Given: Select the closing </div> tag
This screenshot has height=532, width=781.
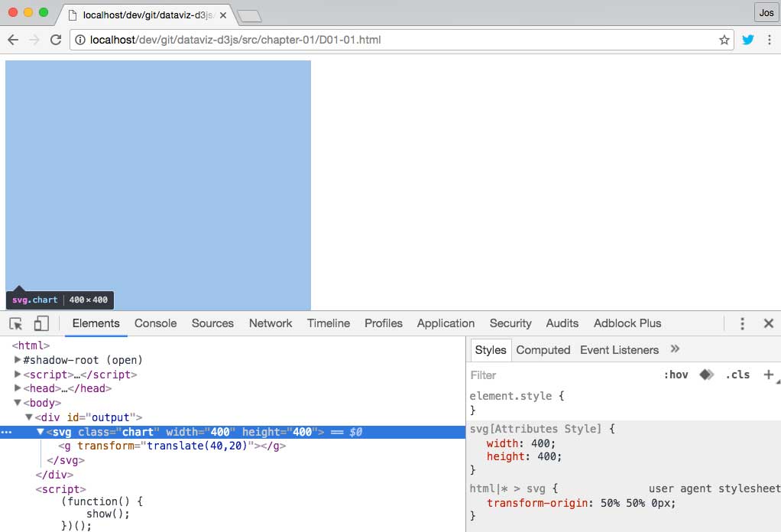Looking at the screenshot, I should 54,475.
